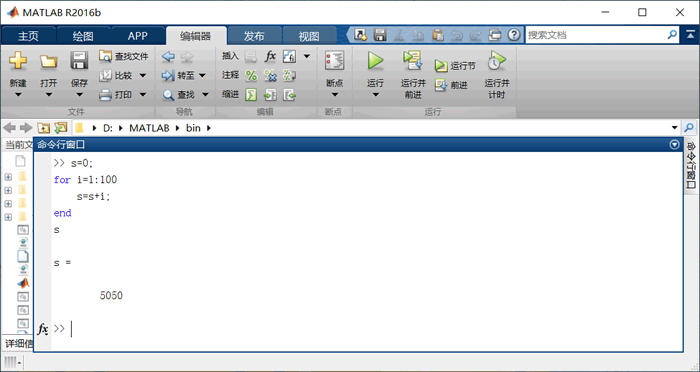
Task: Click the search magnifier in documentation search box
Action: point(672,35)
